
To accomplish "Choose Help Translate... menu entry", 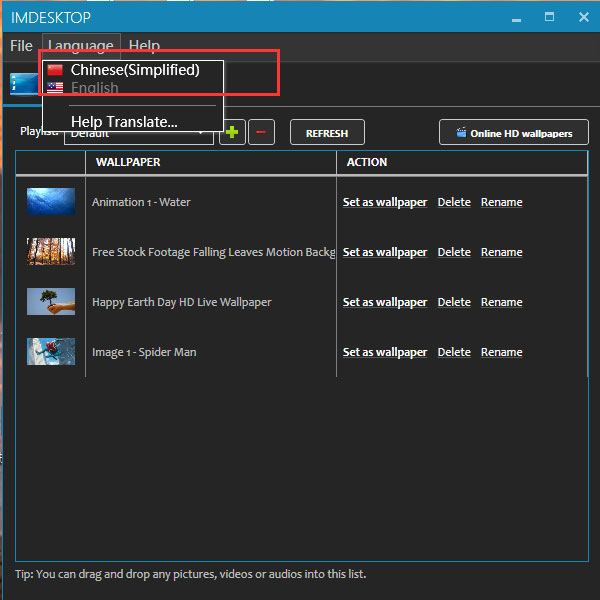I will click(133, 122).
